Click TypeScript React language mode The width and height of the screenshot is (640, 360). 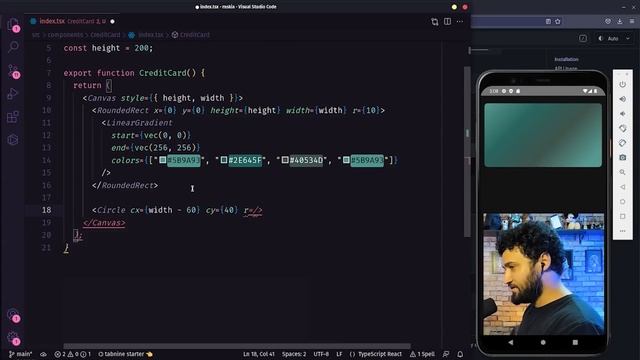tap(376, 354)
